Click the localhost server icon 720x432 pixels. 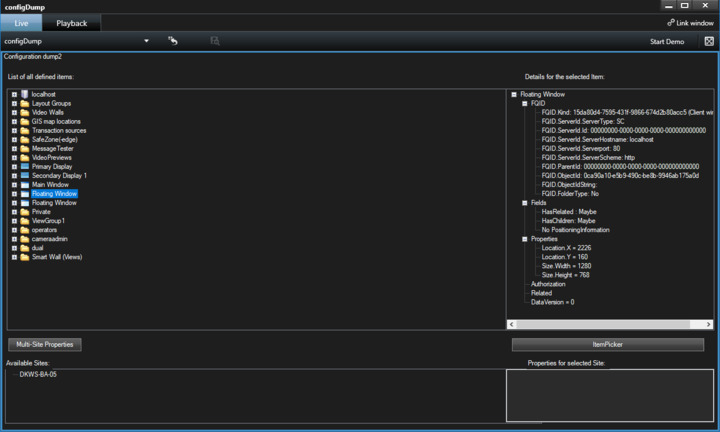coord(25,94)
